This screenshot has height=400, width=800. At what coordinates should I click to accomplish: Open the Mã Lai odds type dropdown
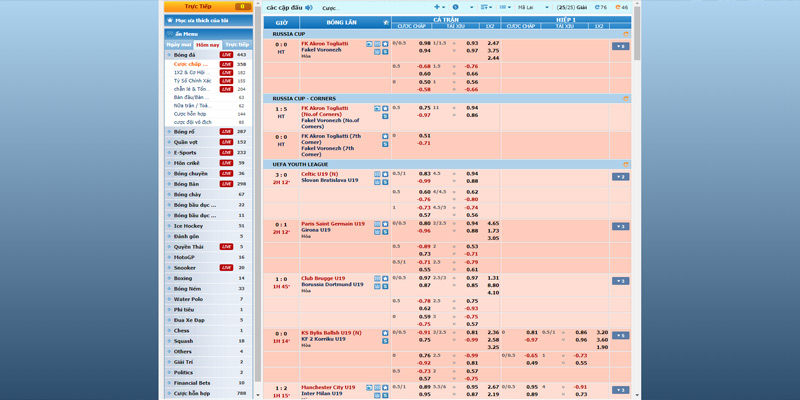click(533, 7)
